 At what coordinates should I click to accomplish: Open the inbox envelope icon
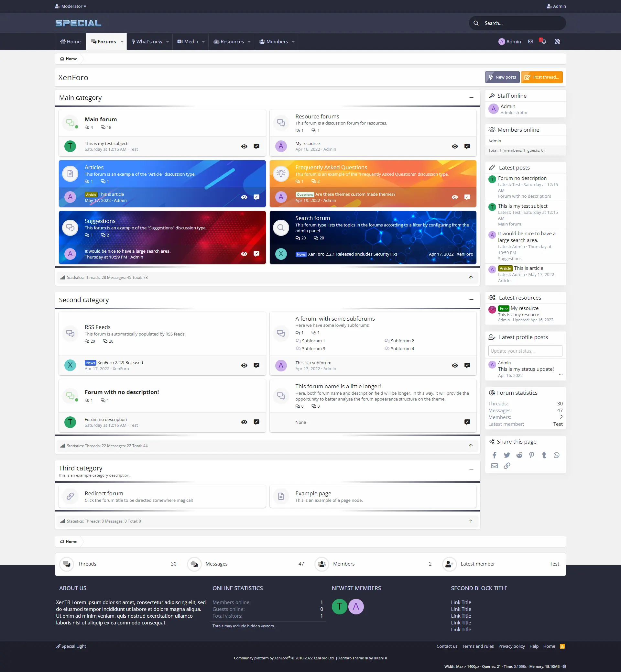tap(531, 42)
